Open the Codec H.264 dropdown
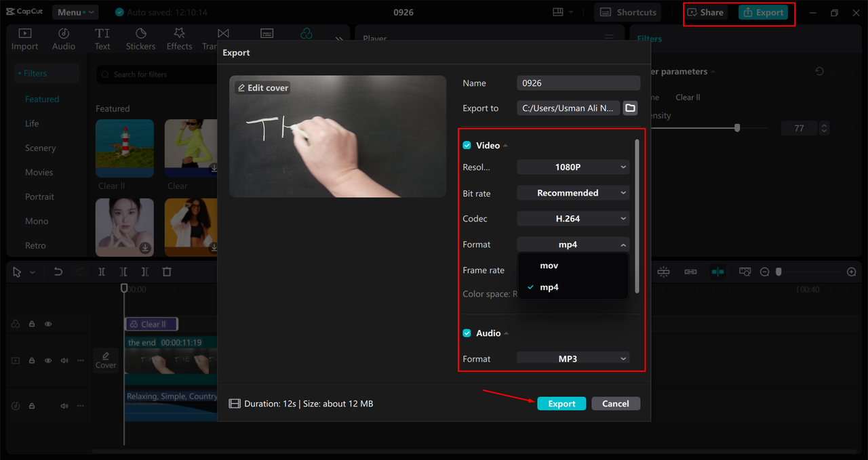868x460 pixels. (x=573, y=219)
